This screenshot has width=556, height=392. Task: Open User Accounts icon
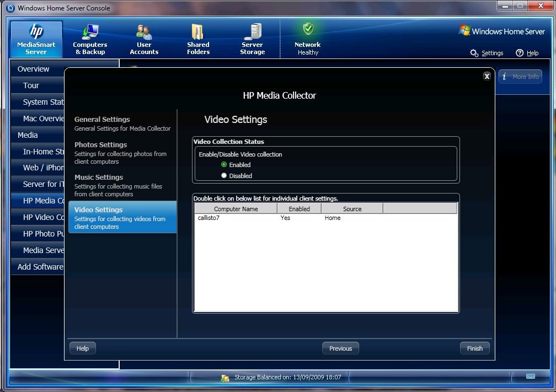tap(144, 32)
